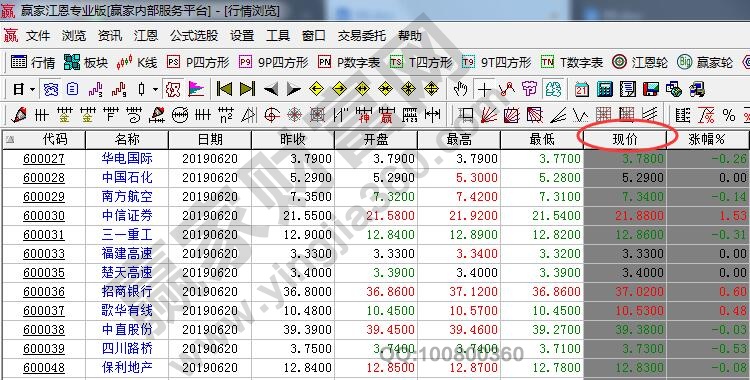Viewport: 750px width, 380px height.
Task: Open the 9P四方形 tool
Action: point(274,62)
